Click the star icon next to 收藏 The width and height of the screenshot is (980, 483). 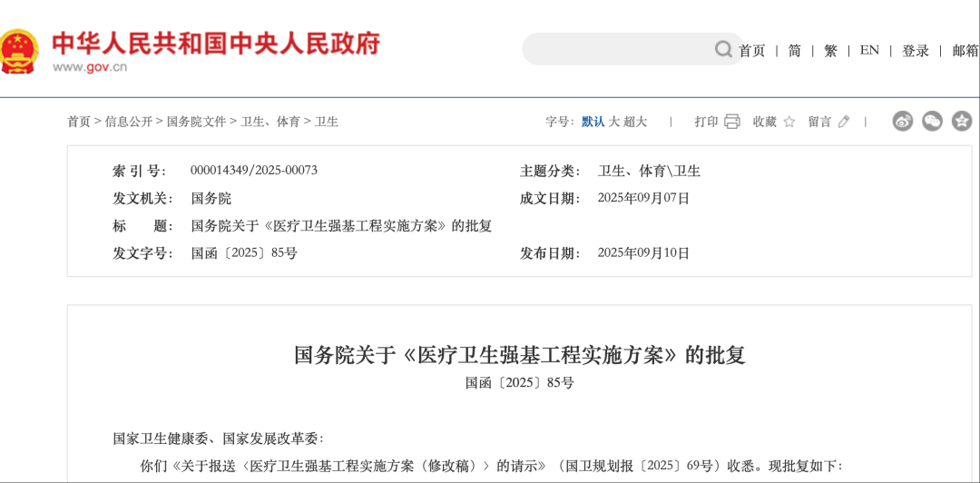click(789, 122)
